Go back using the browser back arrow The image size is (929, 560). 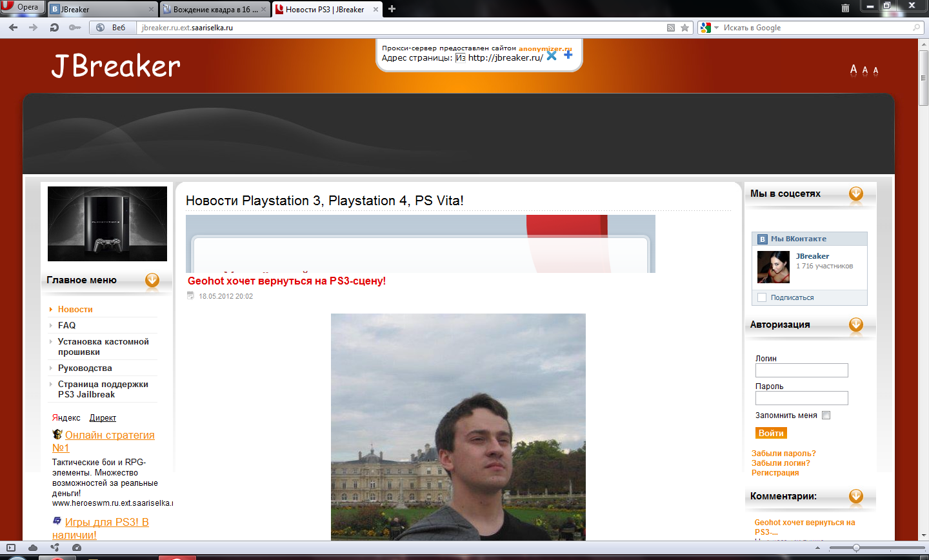coord(13,28)
